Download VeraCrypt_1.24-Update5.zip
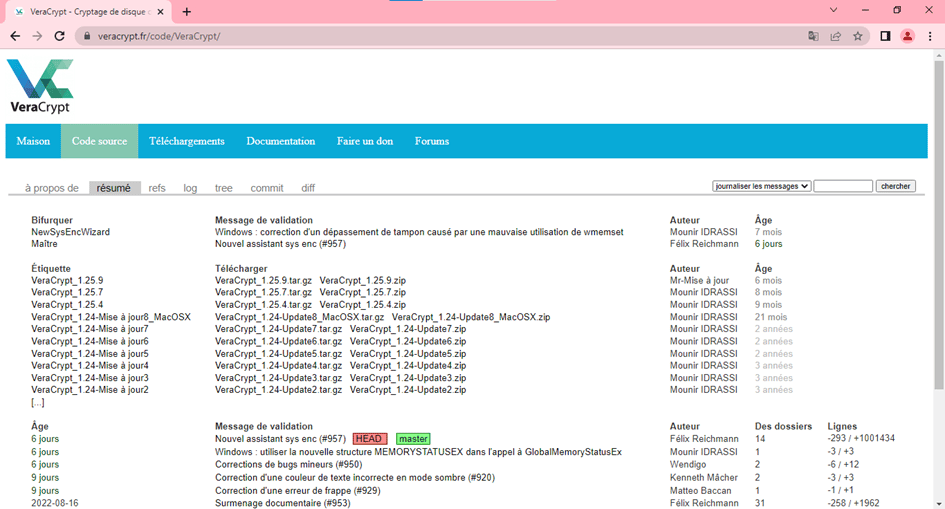 (408, 354)
